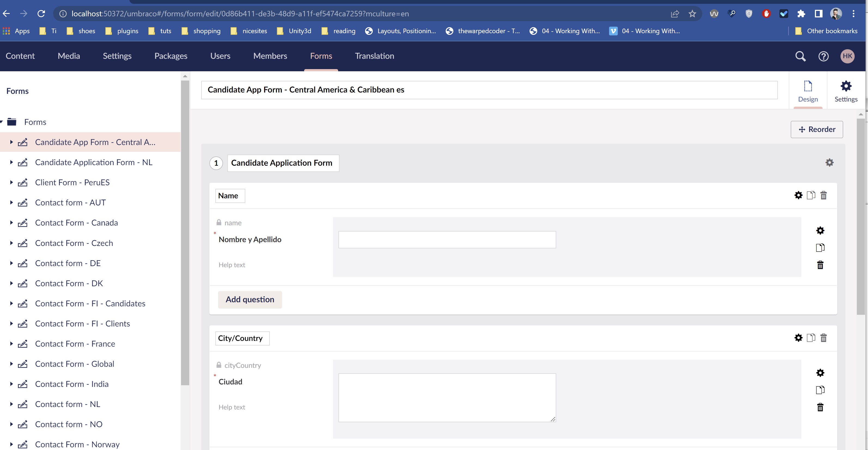868x450 pixels.
Task: Click the form name input field
Action: click(489, 90)
